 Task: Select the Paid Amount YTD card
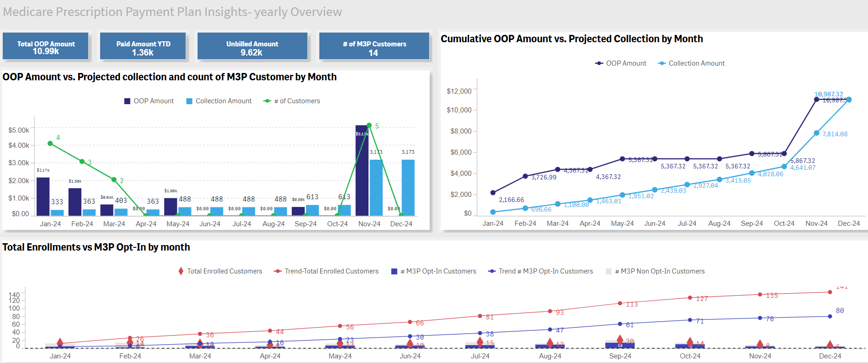(x=143, y=46)
